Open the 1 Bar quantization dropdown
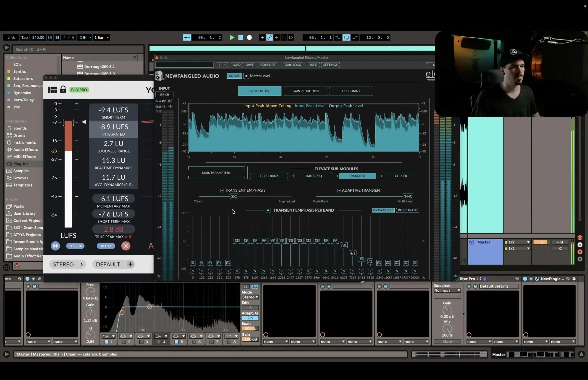The image size is (588, 380). tap(101, 37)
